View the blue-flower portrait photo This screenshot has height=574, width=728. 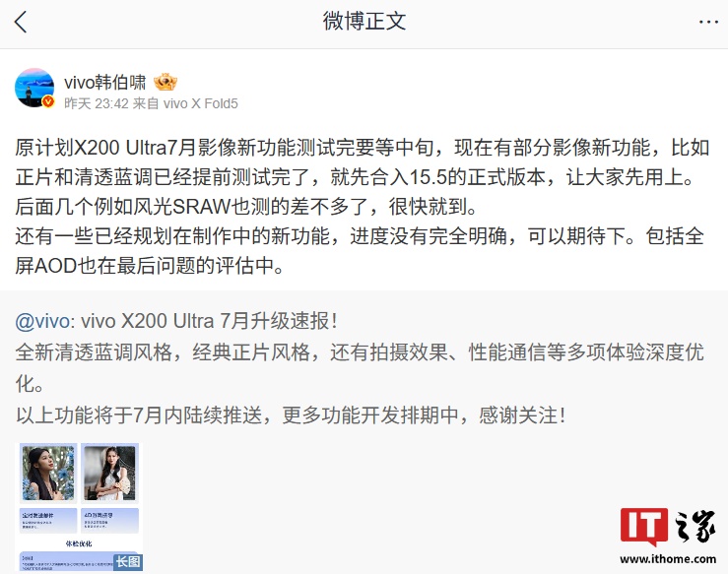click(x=48, y=473)
